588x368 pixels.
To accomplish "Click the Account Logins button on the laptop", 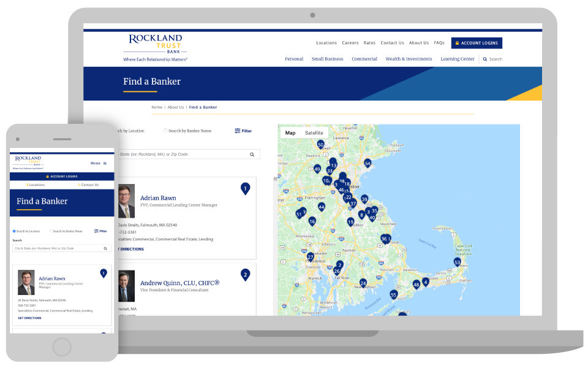I will point(477,43).
